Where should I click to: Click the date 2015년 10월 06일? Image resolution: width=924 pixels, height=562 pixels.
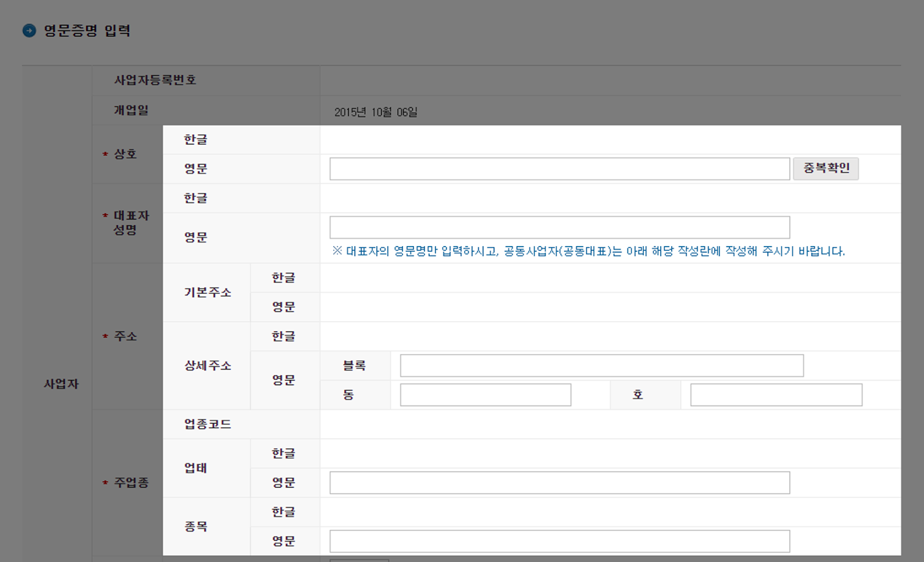(376, 112)
